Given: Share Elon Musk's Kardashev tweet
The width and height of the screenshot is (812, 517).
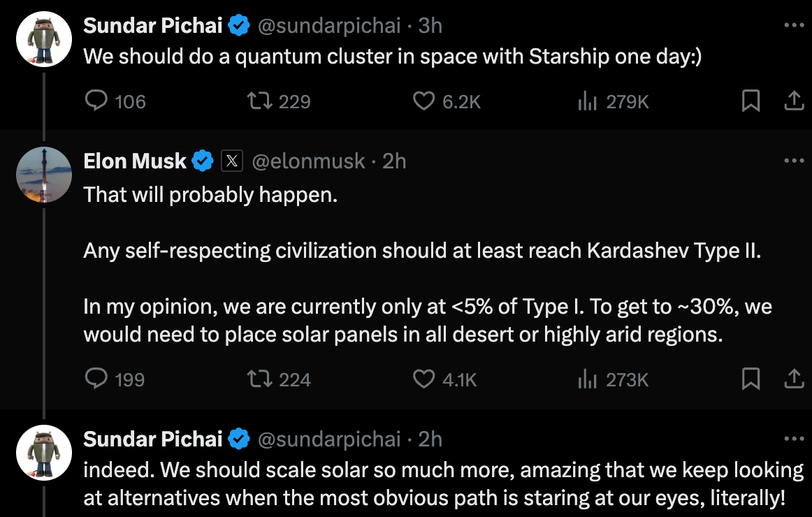Looking at the screenshot, I should [793, 379].
